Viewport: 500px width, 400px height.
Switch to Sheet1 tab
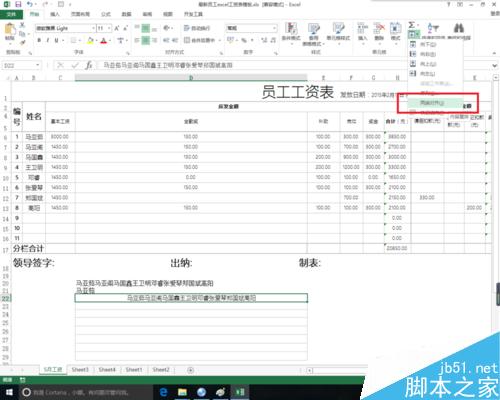(x=134, y=370)
